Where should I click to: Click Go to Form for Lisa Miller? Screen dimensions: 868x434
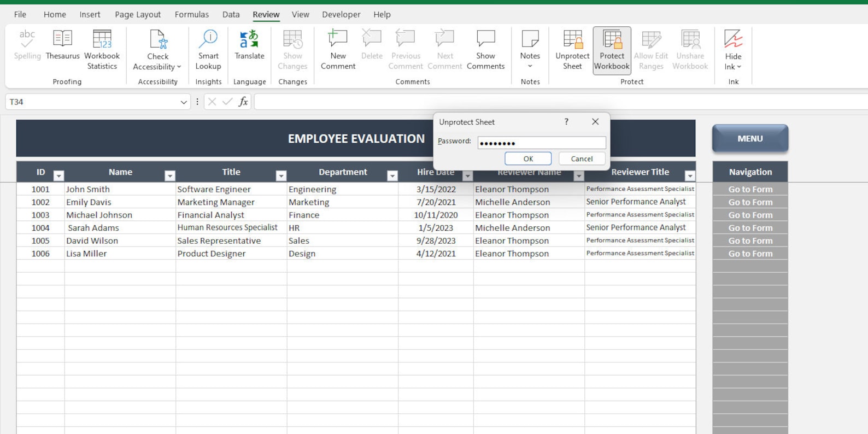pos(750,254)
